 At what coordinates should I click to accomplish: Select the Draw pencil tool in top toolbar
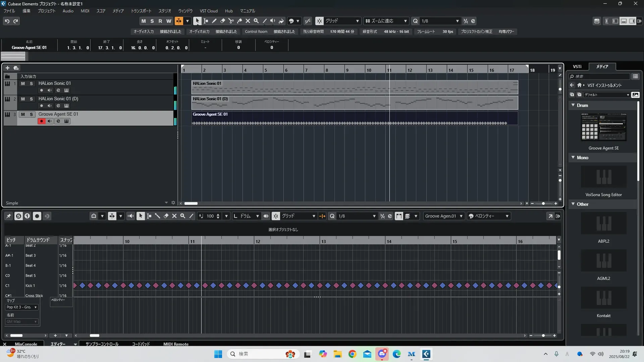[x=214, y=21]
